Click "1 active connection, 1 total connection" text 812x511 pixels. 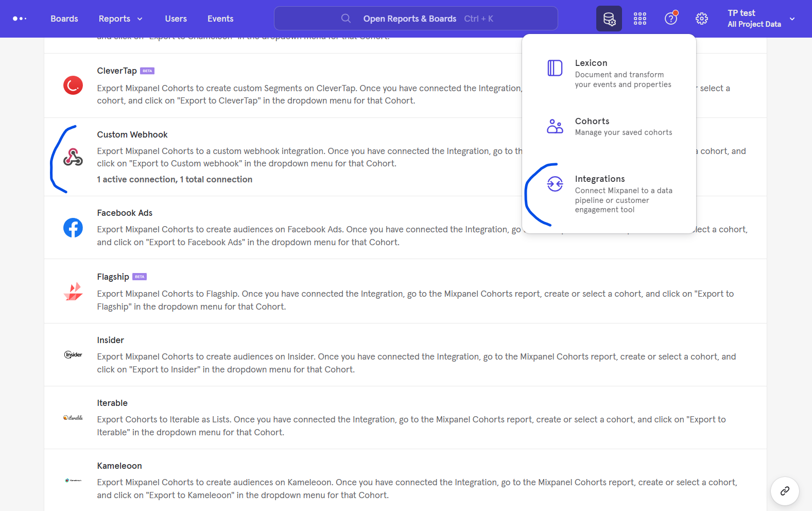pyautogui.click(x=175, y=179)
